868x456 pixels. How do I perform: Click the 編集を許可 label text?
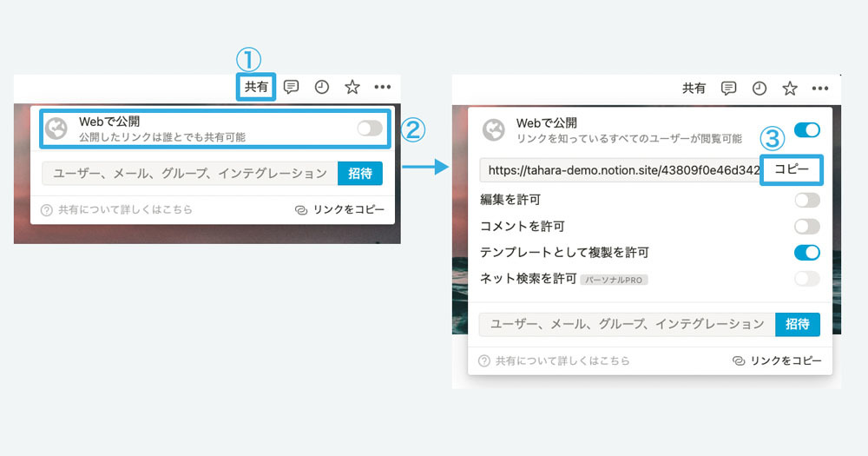tap(510, 200)
